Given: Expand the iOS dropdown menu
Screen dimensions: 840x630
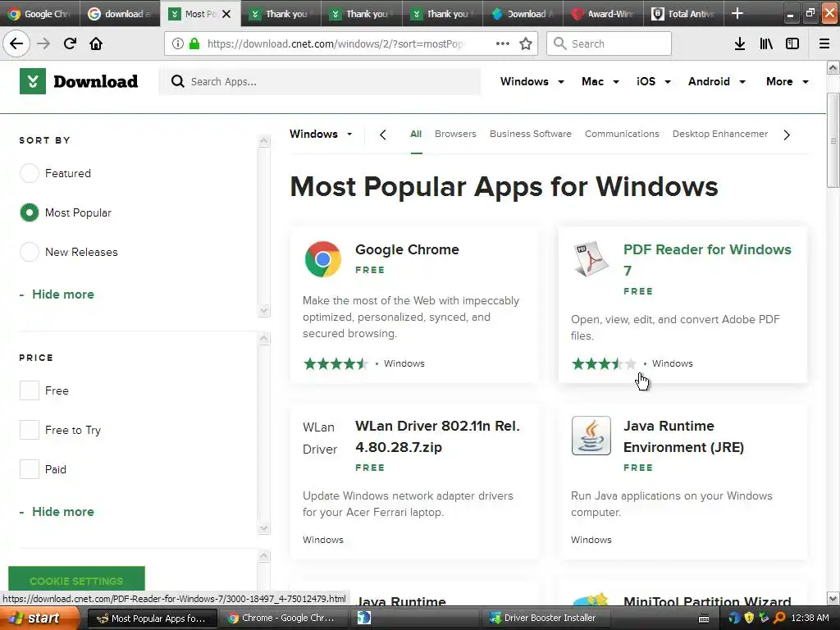Looking at the screenshot, I should pyautogui.click(x=654, y=81).
